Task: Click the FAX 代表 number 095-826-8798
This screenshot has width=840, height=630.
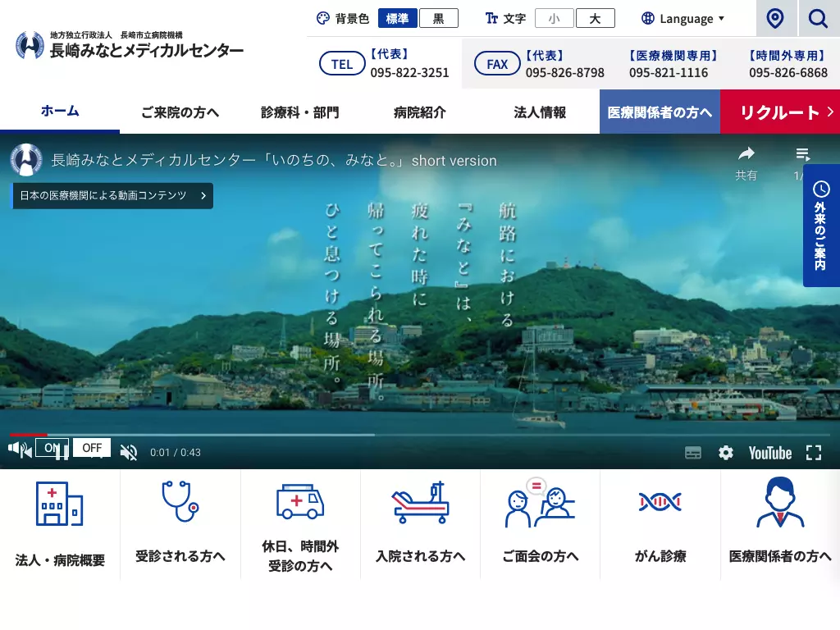Action: (564, 72)
